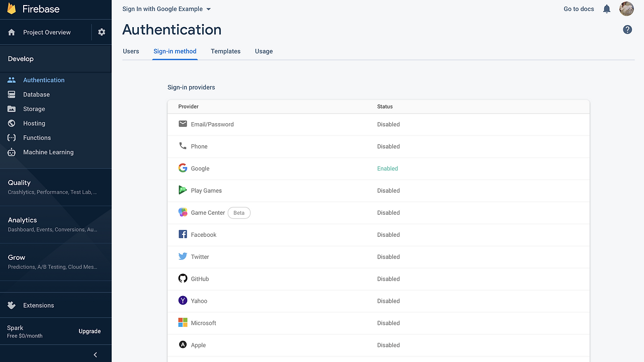Switch to the Users tab
The image size is (644, 362).
coord(131,51)
